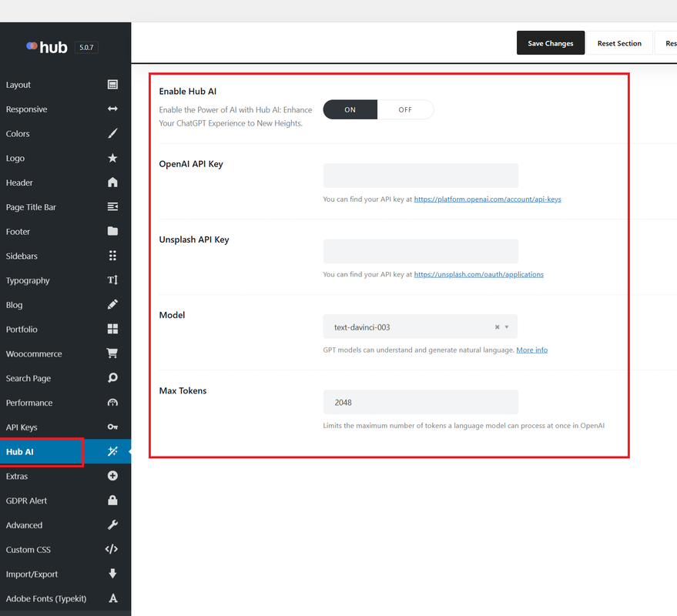Go to the Colors section

(65, 133)
